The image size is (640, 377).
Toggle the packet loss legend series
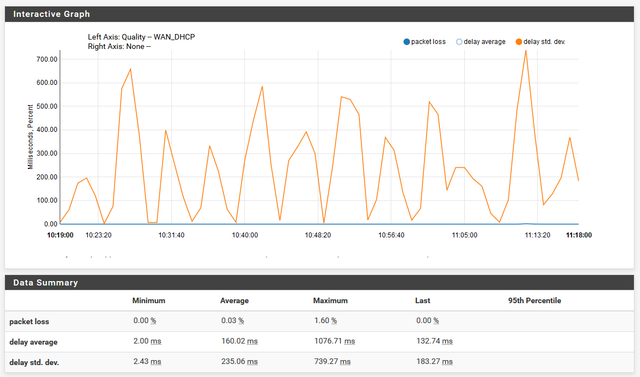click(424, 42)
